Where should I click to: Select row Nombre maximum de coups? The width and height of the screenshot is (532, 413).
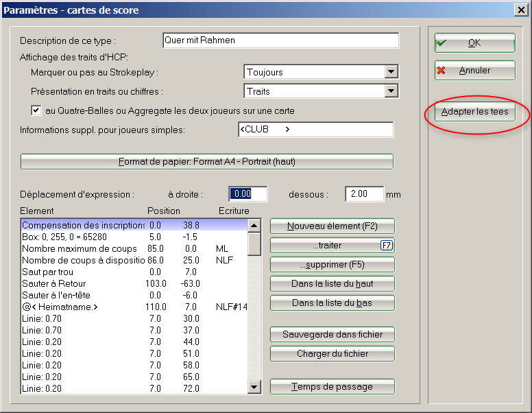click(x=134, y=248)
